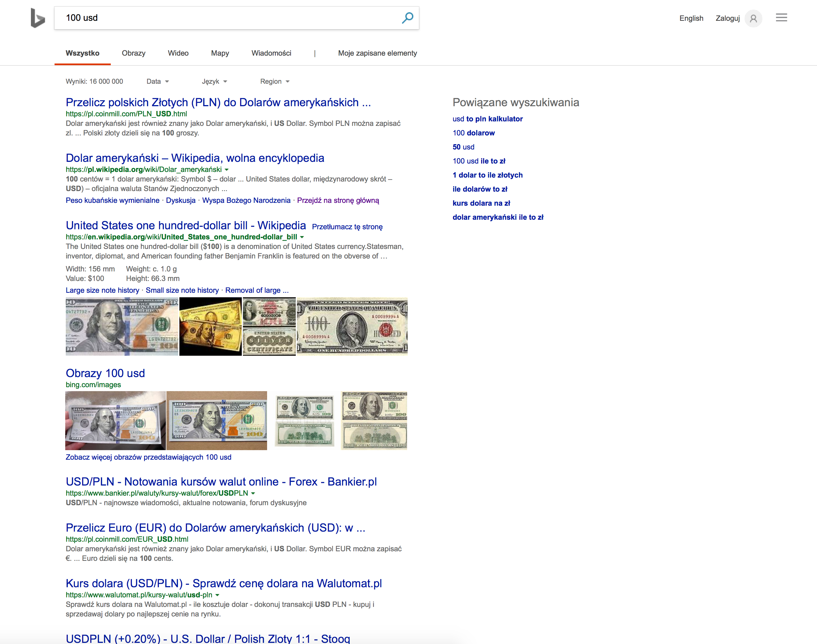Open $100 bill on brown background image

pyautogui.click(x=216, y=421)
